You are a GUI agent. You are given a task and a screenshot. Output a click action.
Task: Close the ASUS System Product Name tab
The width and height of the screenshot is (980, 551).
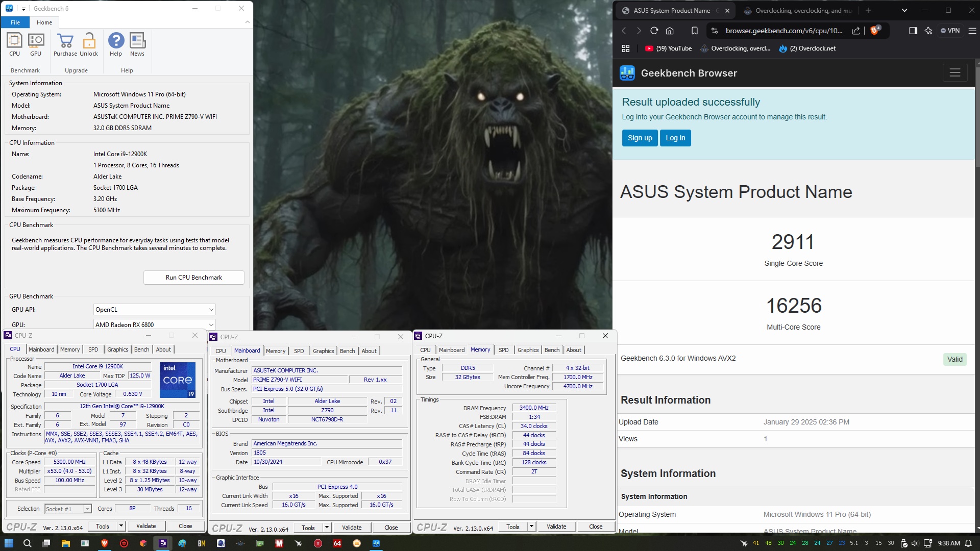coord(727,10)
